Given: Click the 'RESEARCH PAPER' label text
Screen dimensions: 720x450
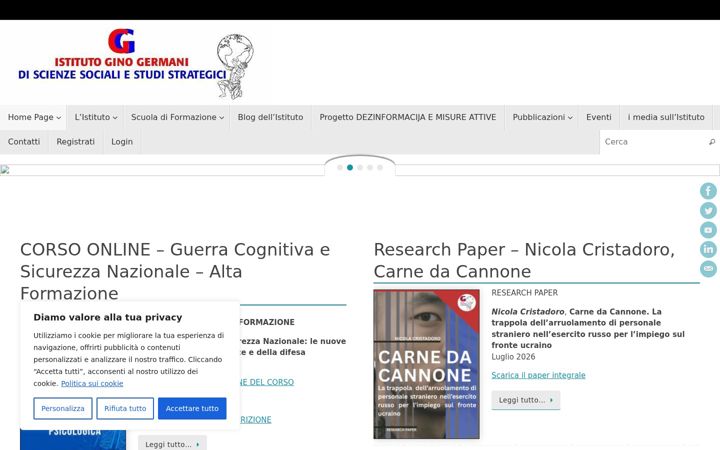Looking at the screenshot, I should [x=524, y=292].
